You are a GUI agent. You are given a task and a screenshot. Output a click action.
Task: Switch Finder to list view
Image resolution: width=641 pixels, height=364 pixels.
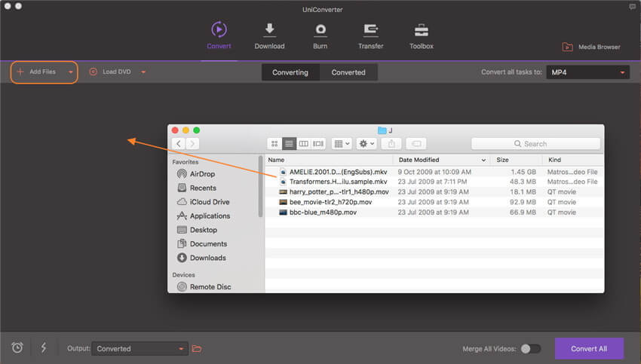pyautogui.click(x=289, y=143)
